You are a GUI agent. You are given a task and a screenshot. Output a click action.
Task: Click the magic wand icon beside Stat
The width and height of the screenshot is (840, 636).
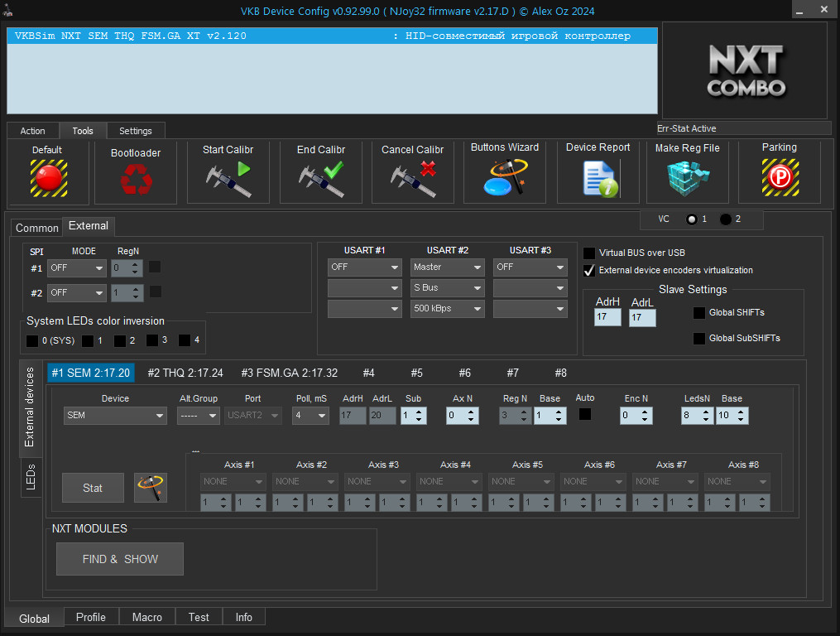coord(151,488)
